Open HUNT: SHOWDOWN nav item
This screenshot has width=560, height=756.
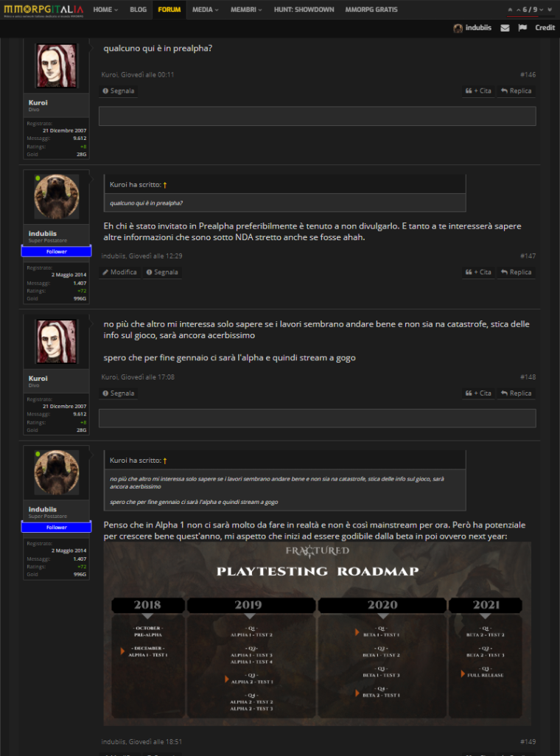pyautogui.click(x=304, y=10)
